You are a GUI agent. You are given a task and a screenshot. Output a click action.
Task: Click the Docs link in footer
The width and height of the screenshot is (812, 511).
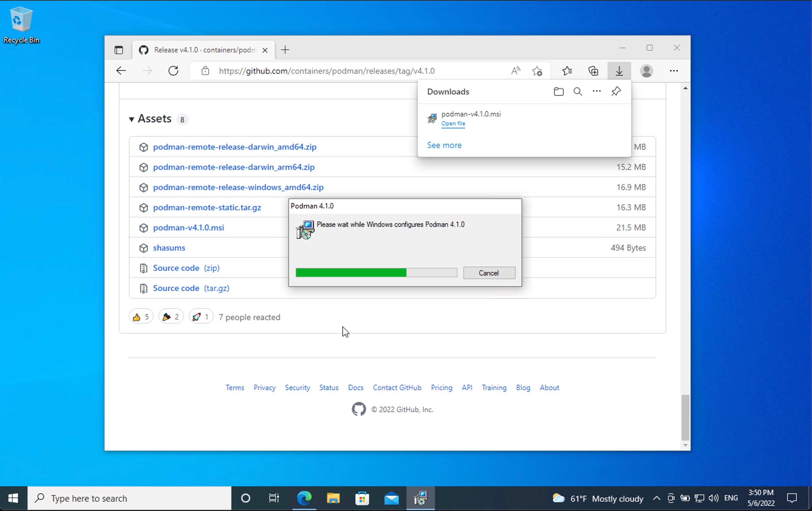356,387
